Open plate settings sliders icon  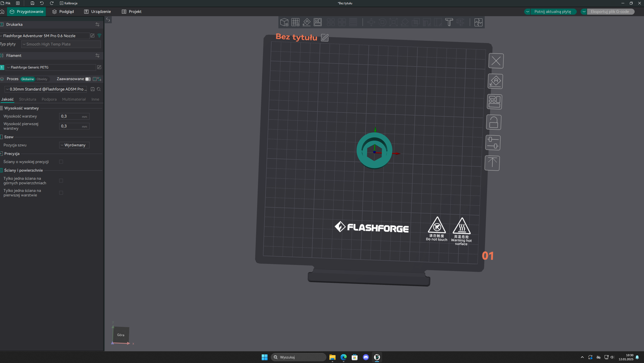(x=493, y=143)
